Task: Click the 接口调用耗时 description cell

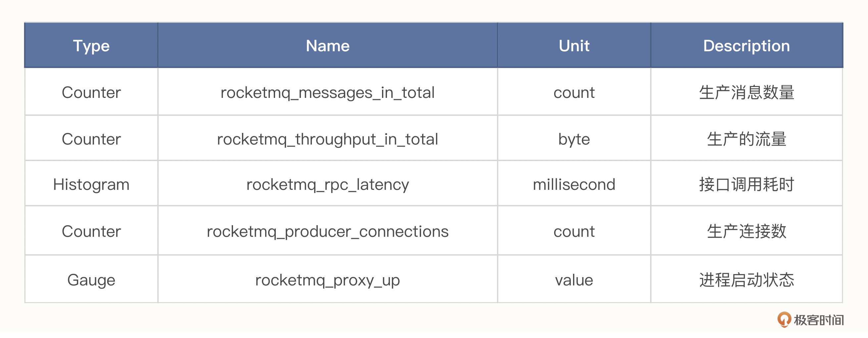Action: (747, 185)
